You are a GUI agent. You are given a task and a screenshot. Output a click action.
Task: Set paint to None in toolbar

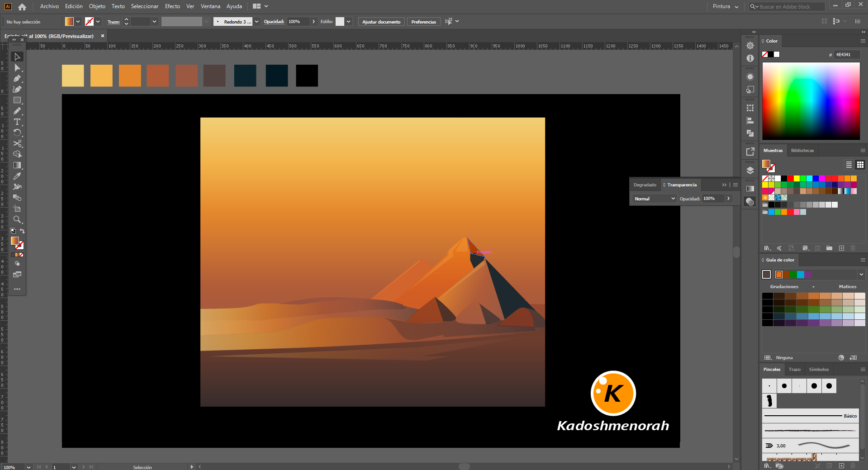pyautogui.click(x=21, y=255)
